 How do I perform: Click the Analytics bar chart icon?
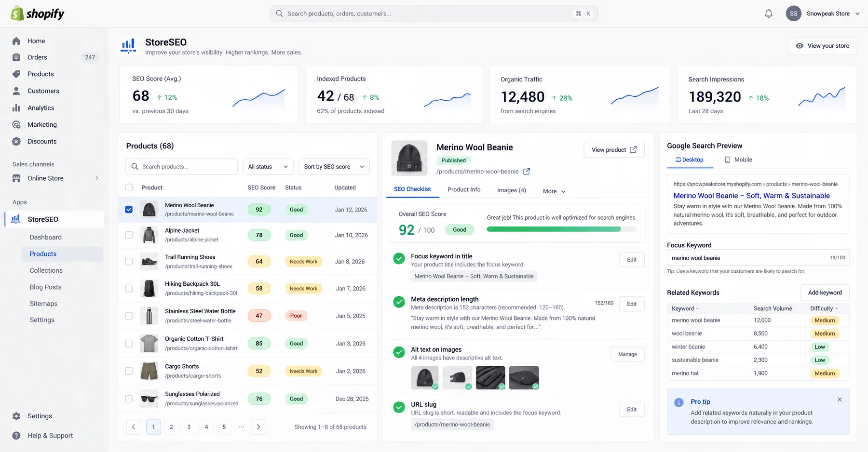click(16, 108)
